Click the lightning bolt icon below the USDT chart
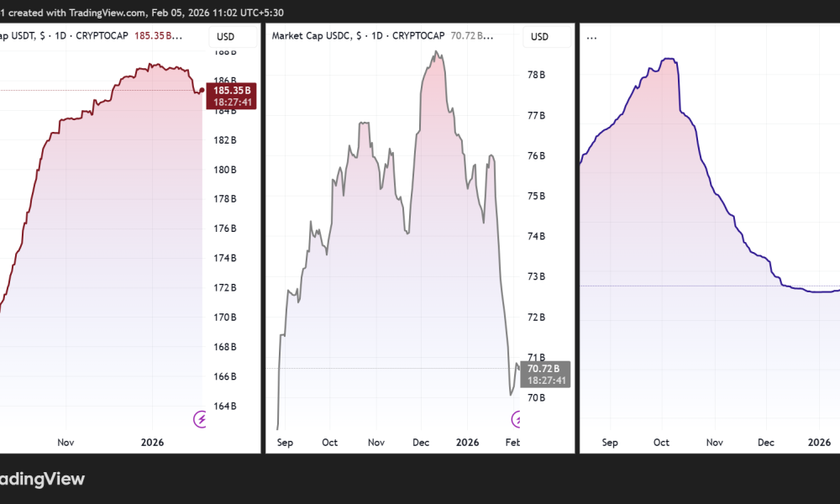The height and width of the screenshot is (504, 840). [x=200, y=417]
